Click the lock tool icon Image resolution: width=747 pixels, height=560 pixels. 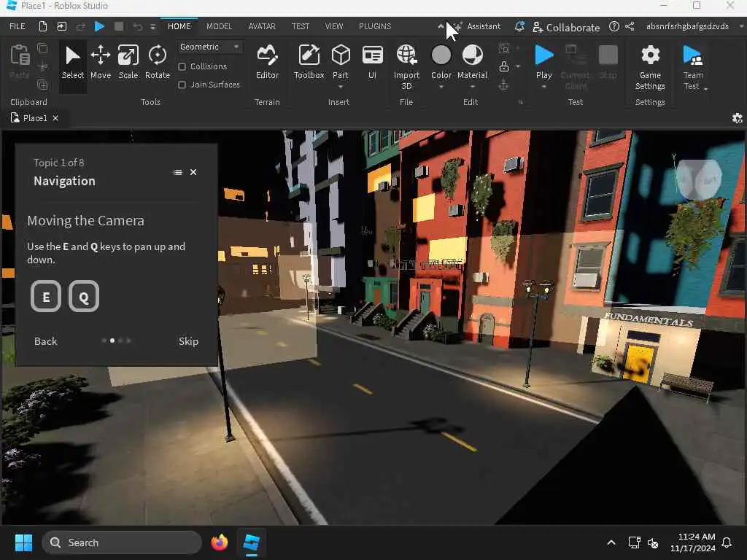pyautogui.click(x=503, y=66)
